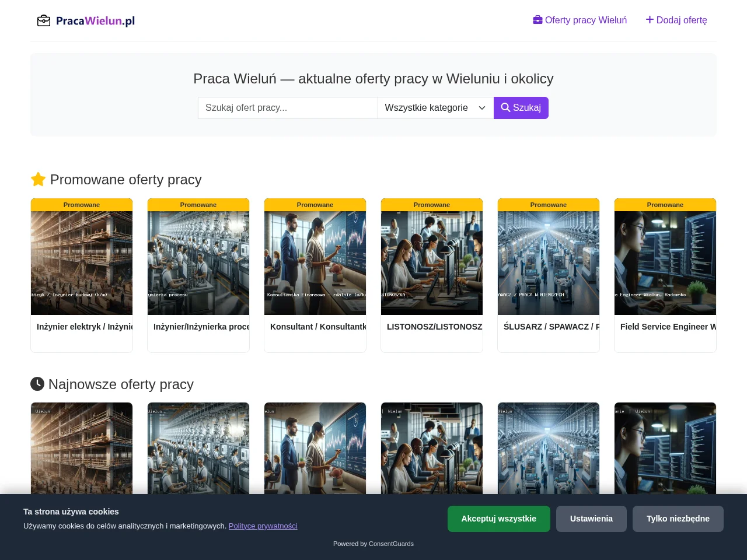Click the star icon beside Promowane oferty pracy
747x560 pixels.
point(38,179)
